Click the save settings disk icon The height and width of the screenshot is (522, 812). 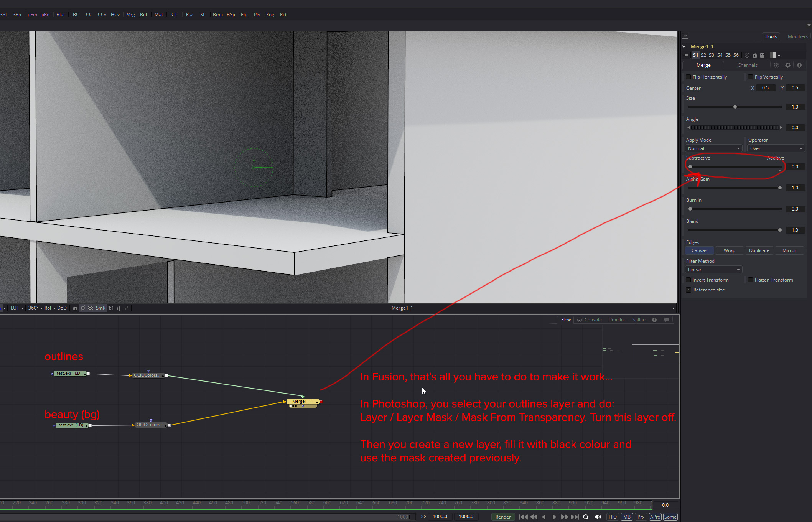click(763, 55)
